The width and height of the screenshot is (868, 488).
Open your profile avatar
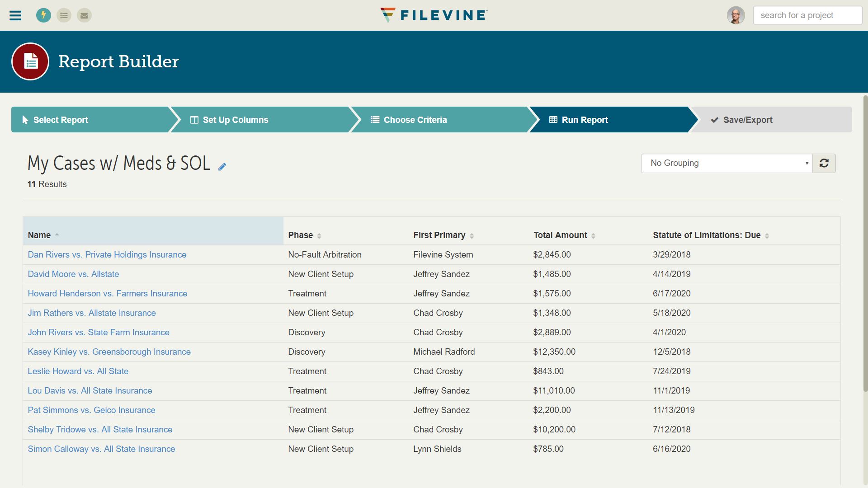736,15
